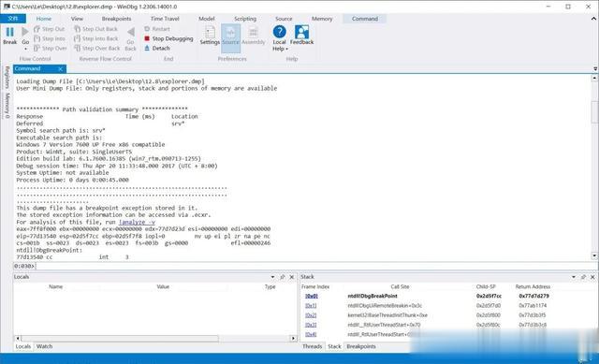This screenshot has width=599, height=364.
Task: Switch to the Memory ribbon tab
Action: pyautogui.click(x=322, y=19)
